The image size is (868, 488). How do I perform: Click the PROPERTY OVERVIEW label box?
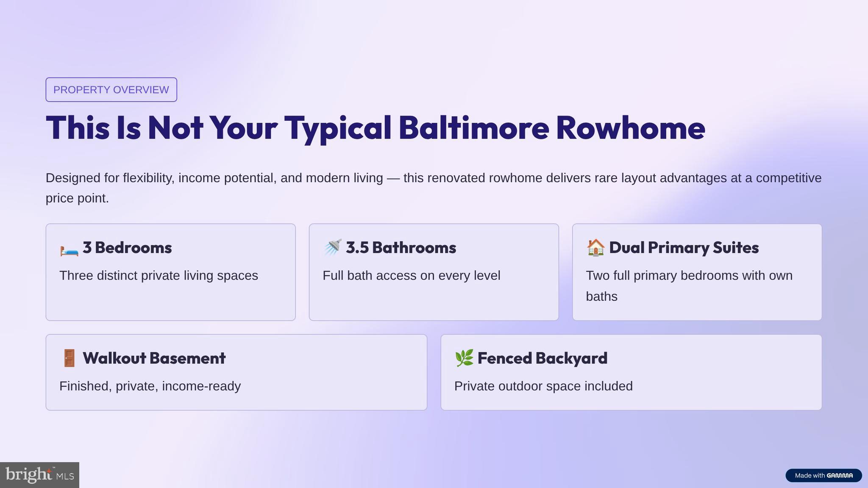pyautogui.click(x=111, y=90)
